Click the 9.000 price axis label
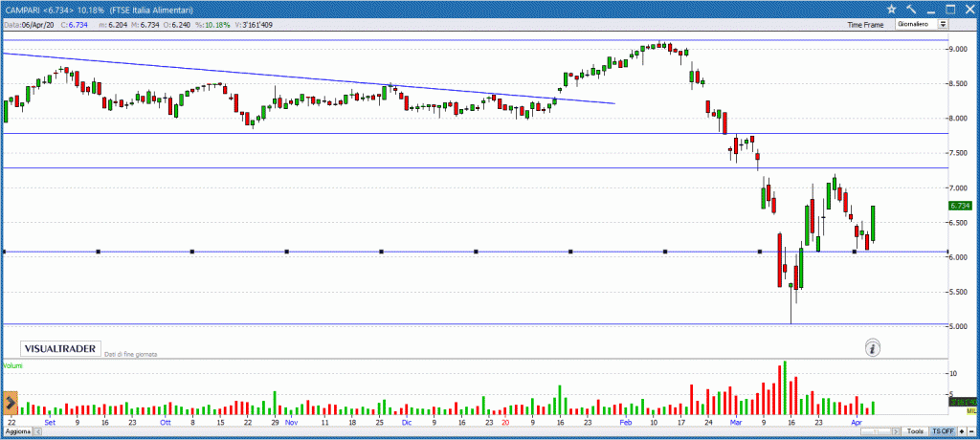Screen dimensions: 980x440 click(958, 49)
